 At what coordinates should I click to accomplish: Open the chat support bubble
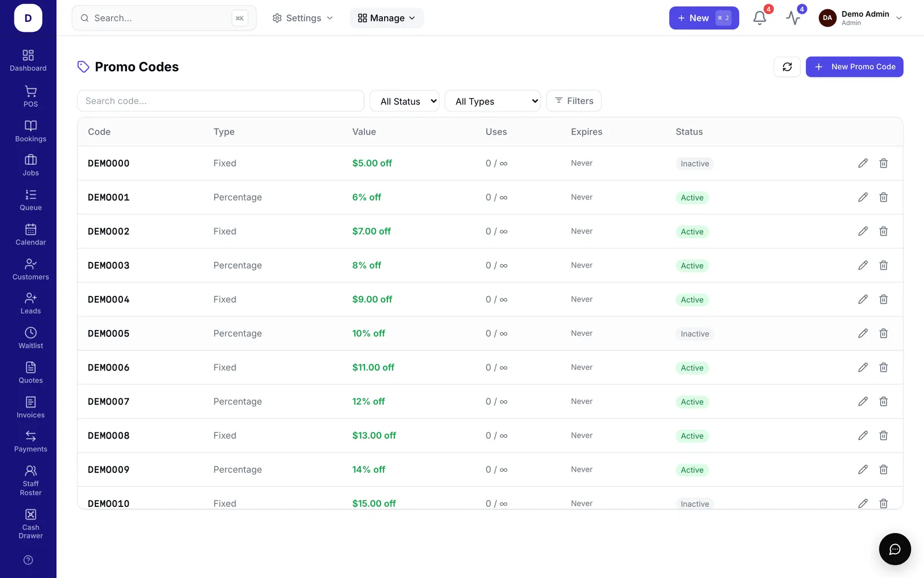click(895, 549)
